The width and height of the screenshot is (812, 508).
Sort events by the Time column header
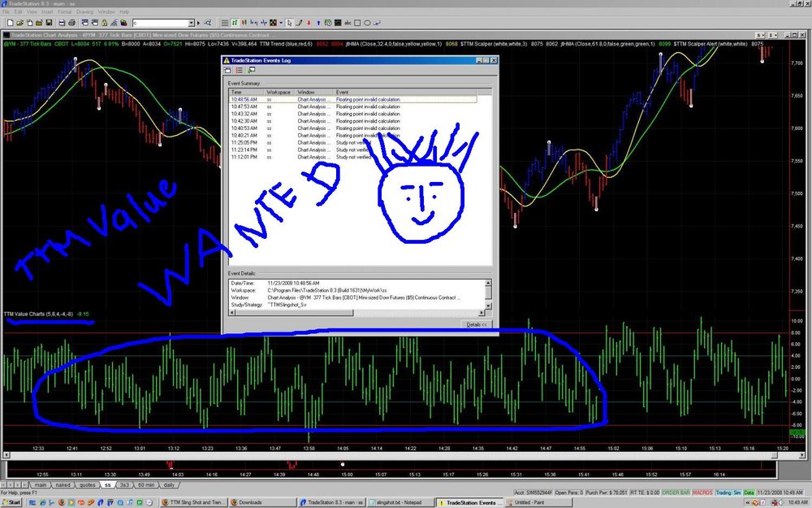247,93
